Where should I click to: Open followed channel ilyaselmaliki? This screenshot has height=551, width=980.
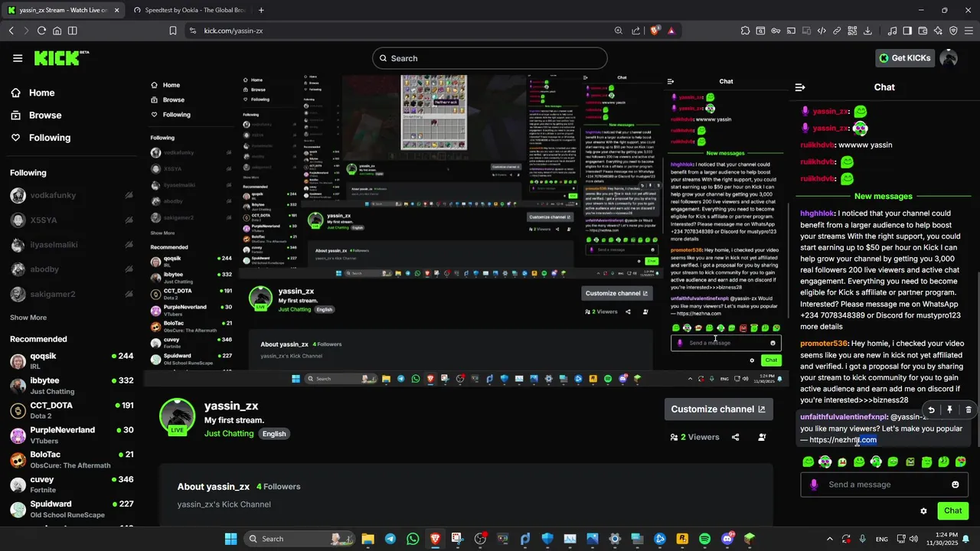click(x=72, y=245)
